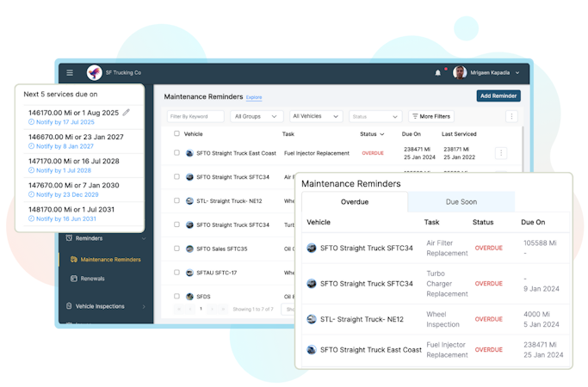Open the table options kebab icon
This screenshot has width=588, height=387.
click(x=511, y=116)
